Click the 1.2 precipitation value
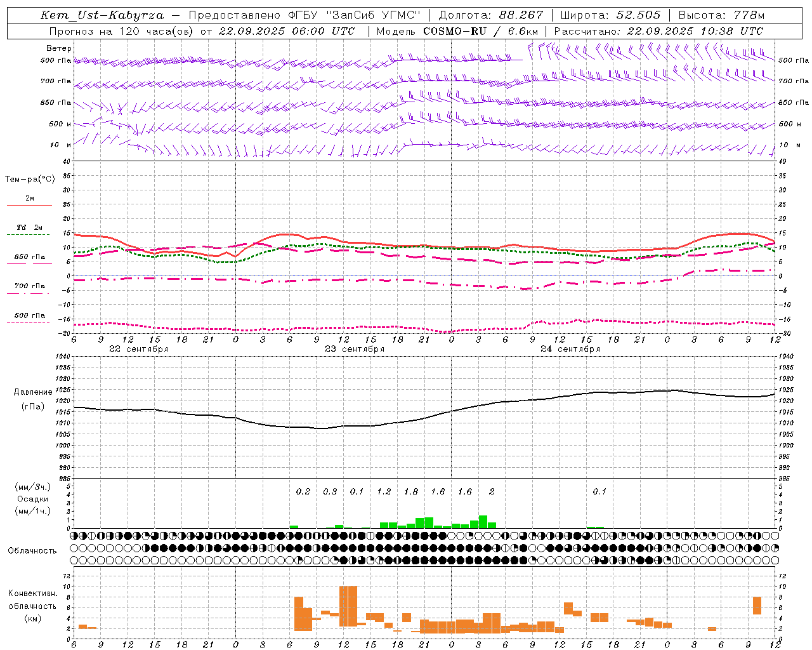The image size is (812, 650). coord(384,492)
